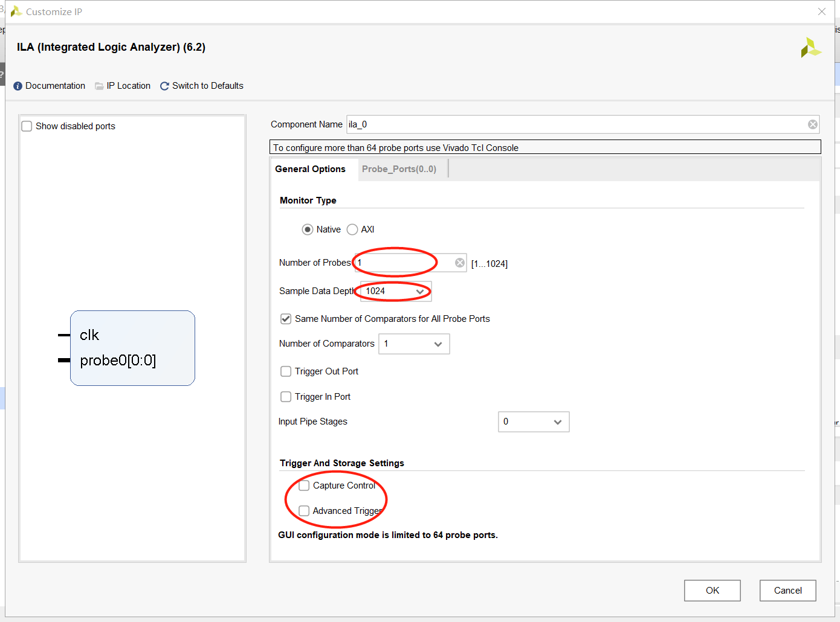The image size is (840, 622).
Task: Click the OK button
Action: click(712, 591)
